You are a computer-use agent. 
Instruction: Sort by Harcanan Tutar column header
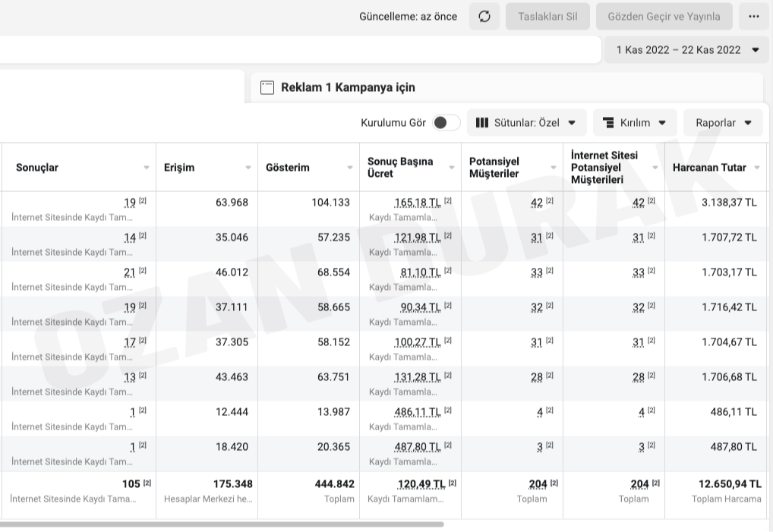[x=709, y=167]
